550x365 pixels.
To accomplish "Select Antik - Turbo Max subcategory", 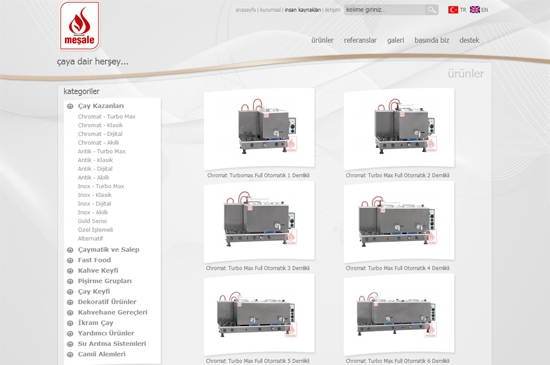I will click(102, 151).
